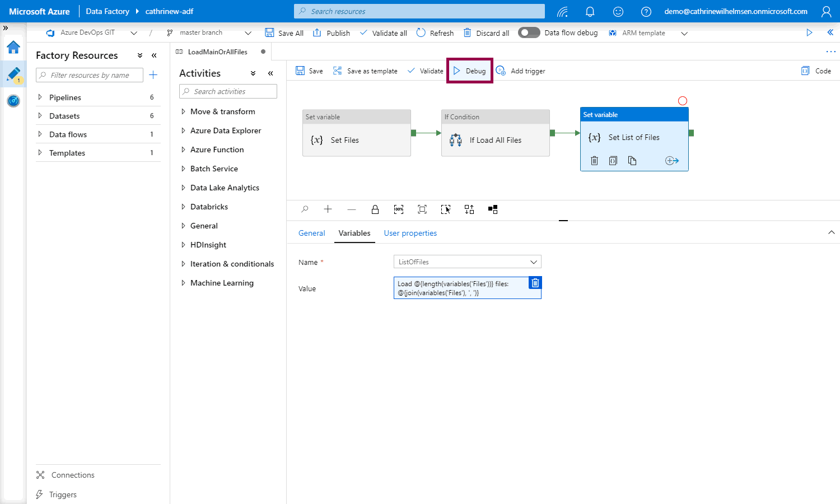Open notifications bell in header
Screen dimensions: 840x504
pos(590,11)
